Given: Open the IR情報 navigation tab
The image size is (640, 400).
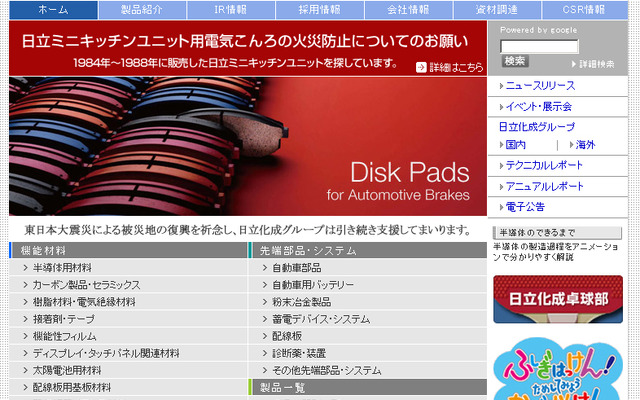Looking at the screenshot, I should [231, 10].
